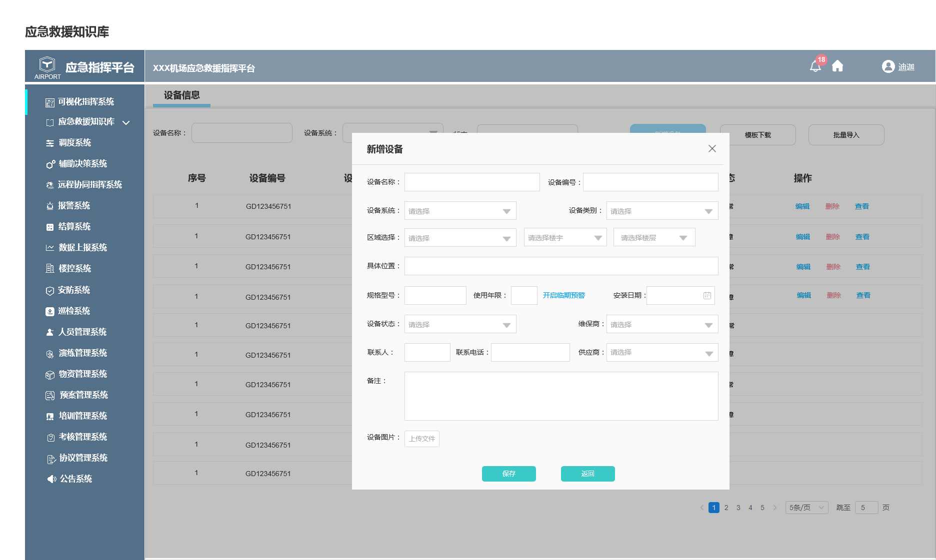Focus the 规格型号 input field
The height and width of the screenshot is (560, 936).
(435, 295)
